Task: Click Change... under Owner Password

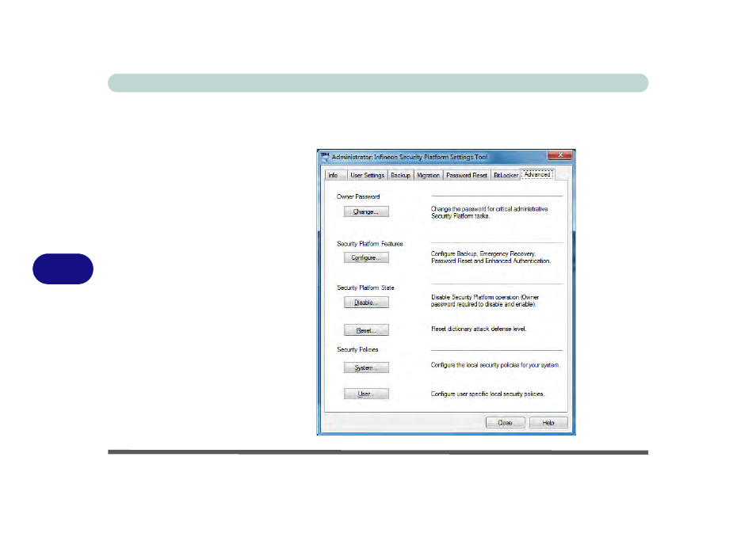Action: click(366, 212)
